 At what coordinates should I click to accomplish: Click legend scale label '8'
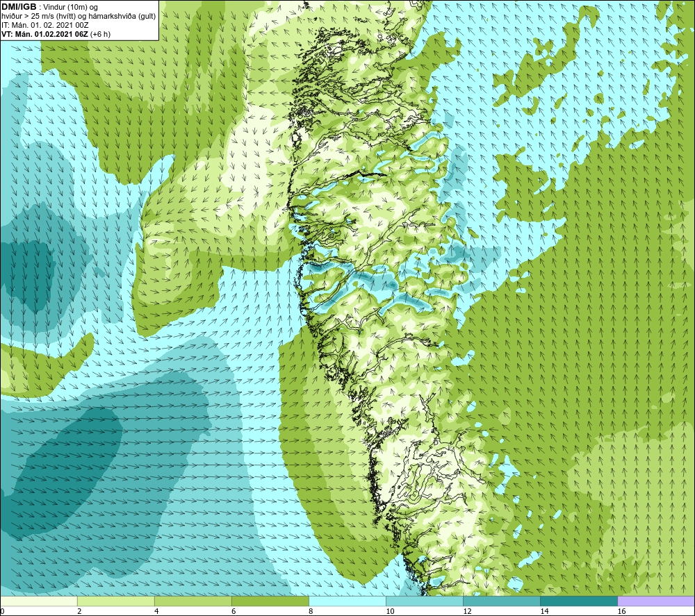click(311, 611)
